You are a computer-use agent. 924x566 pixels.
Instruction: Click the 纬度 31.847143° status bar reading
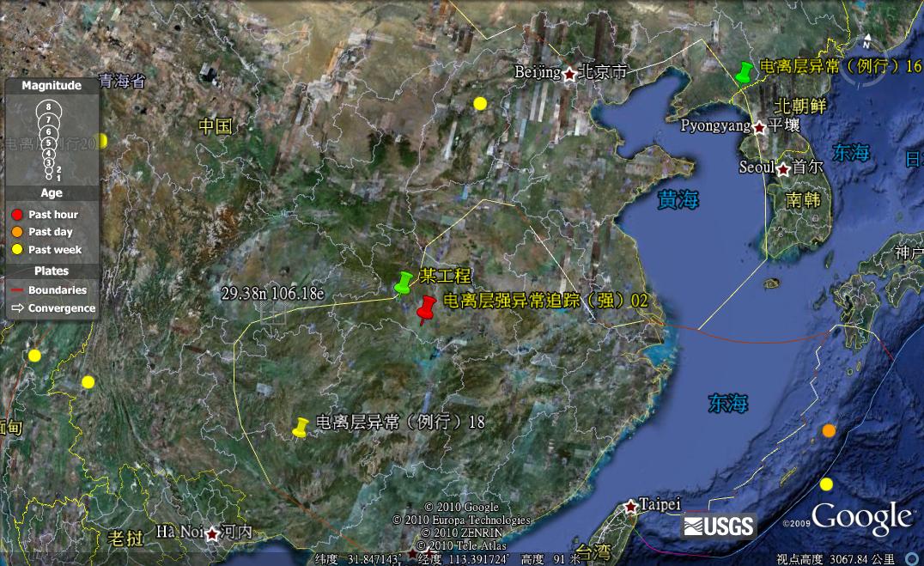(358, 559)
